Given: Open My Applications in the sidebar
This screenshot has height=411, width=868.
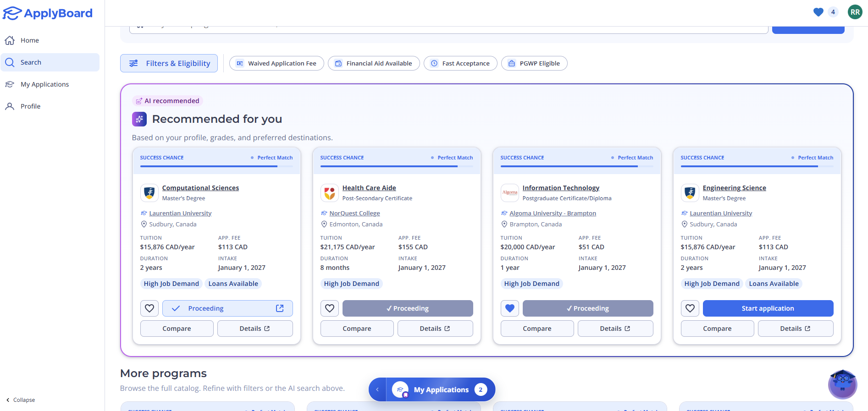Looking at the screenshot, I should pos(50,84).
